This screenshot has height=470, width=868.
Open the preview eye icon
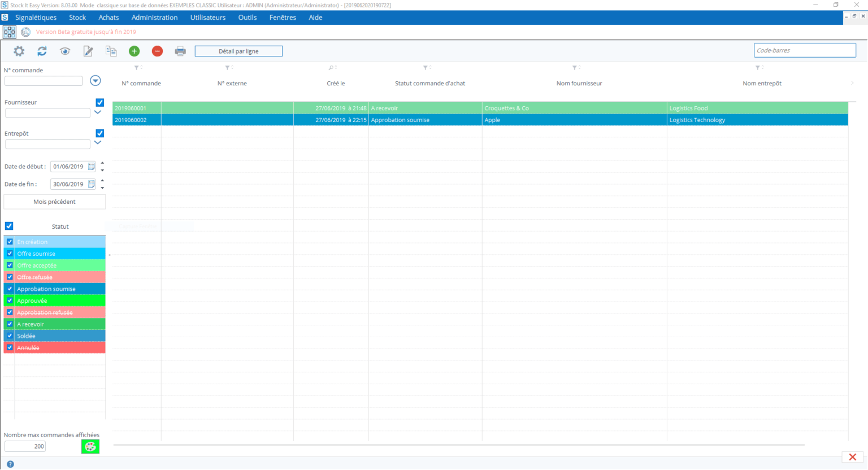coord(65,51)
